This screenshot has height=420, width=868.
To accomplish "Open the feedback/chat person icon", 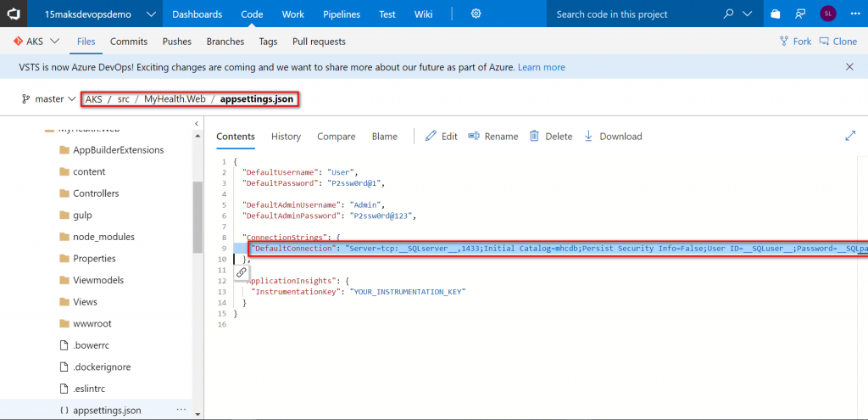I will click(x=800, y=14).
